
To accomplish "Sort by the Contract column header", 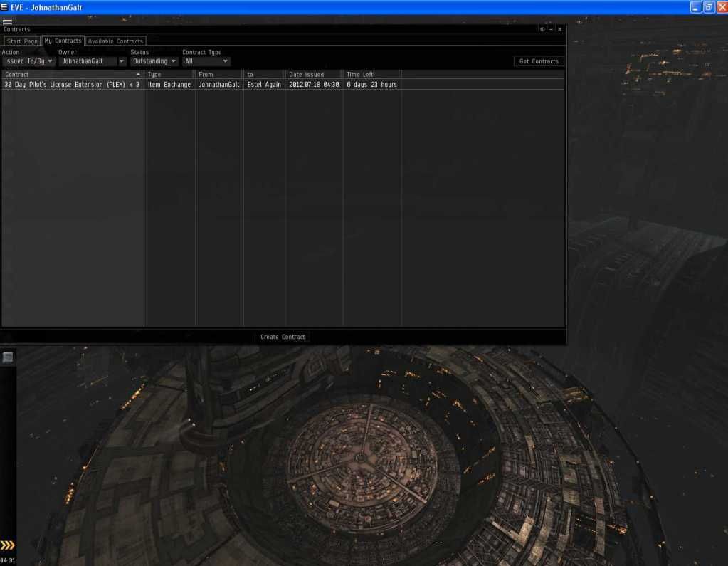I will click(x=72, y=74).
